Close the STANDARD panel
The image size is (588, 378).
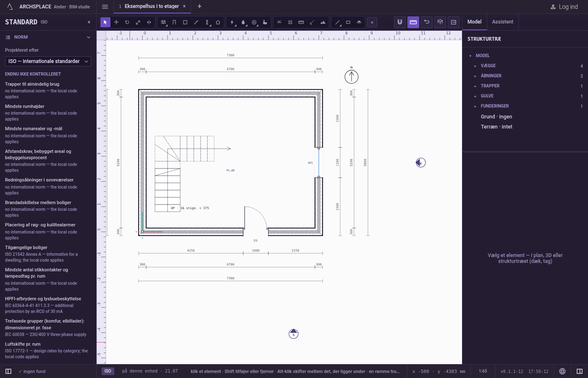pos(89,22)
